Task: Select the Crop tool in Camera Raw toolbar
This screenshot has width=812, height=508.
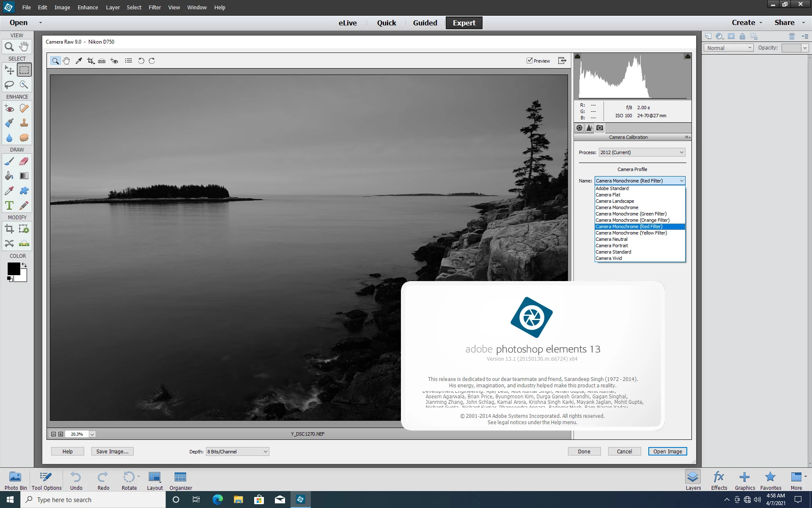Action: (90, 61)
